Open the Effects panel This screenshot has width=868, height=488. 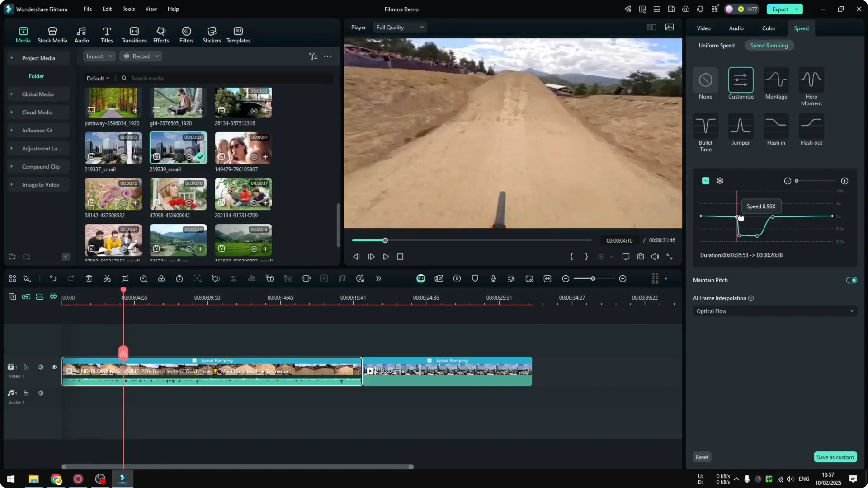(x=161, y=34)
